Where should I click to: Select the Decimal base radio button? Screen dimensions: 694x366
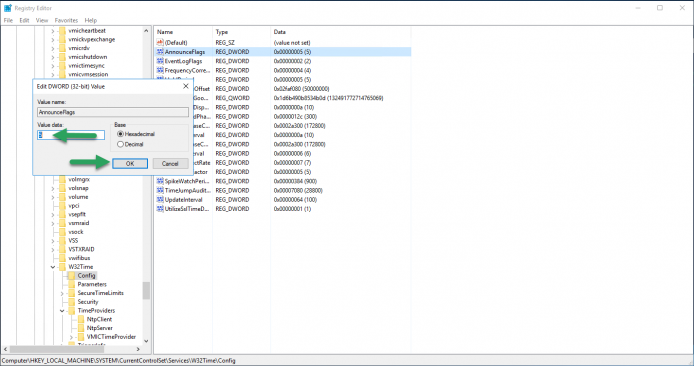(120, 144)
